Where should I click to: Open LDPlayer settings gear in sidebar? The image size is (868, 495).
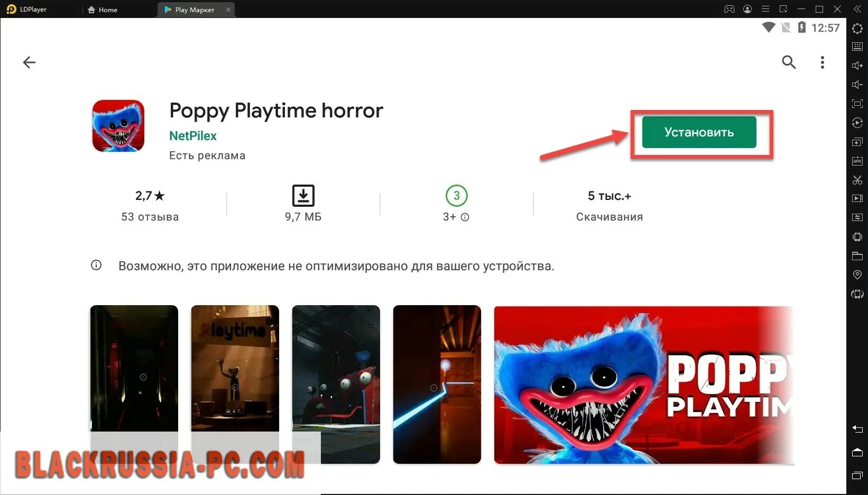857,28
